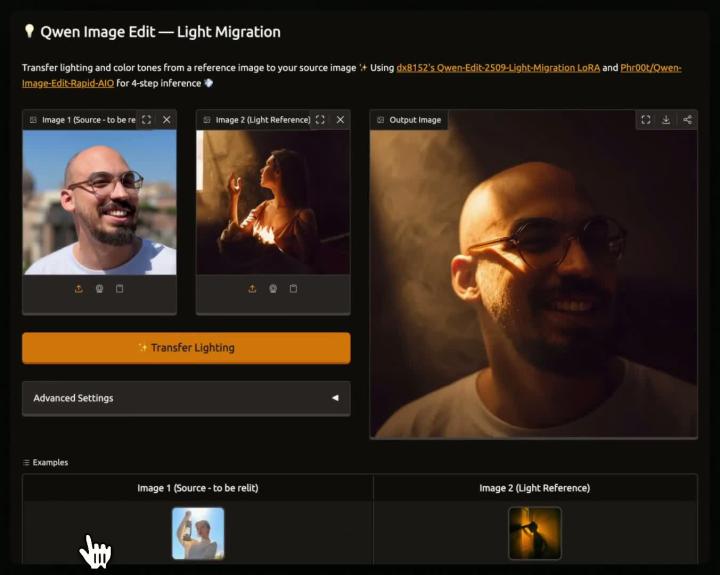This screenshot has height=575, width=720.
Task: Open Image 2 light reference in fullscreen
Action: pos(320,120)
